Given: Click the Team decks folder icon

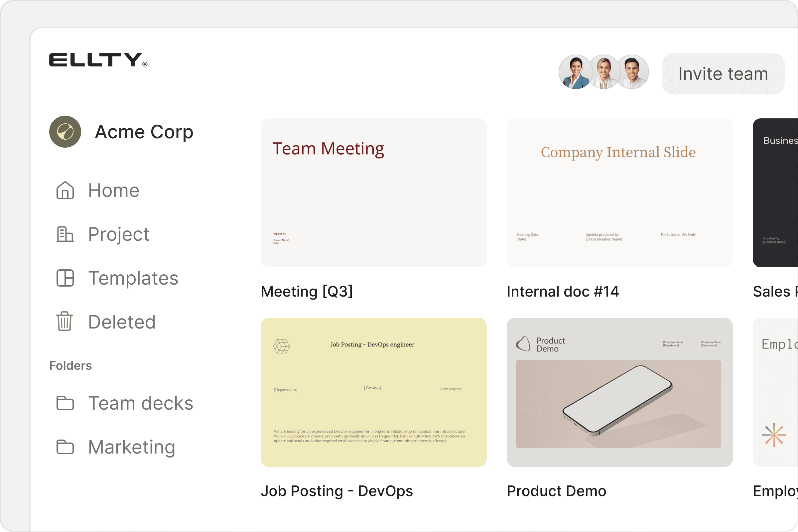Looking at the screenshot, I should click(65, 403).
